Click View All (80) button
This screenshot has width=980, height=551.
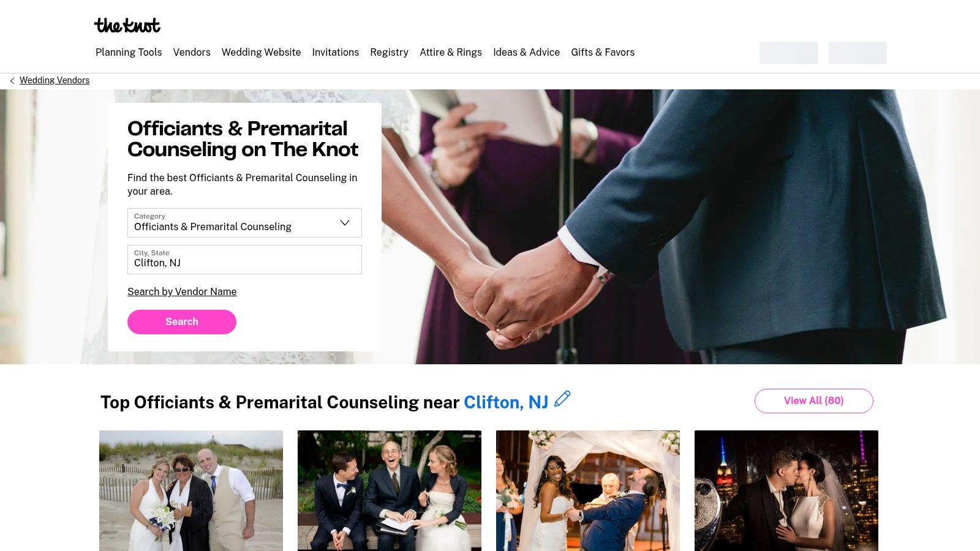814,401
